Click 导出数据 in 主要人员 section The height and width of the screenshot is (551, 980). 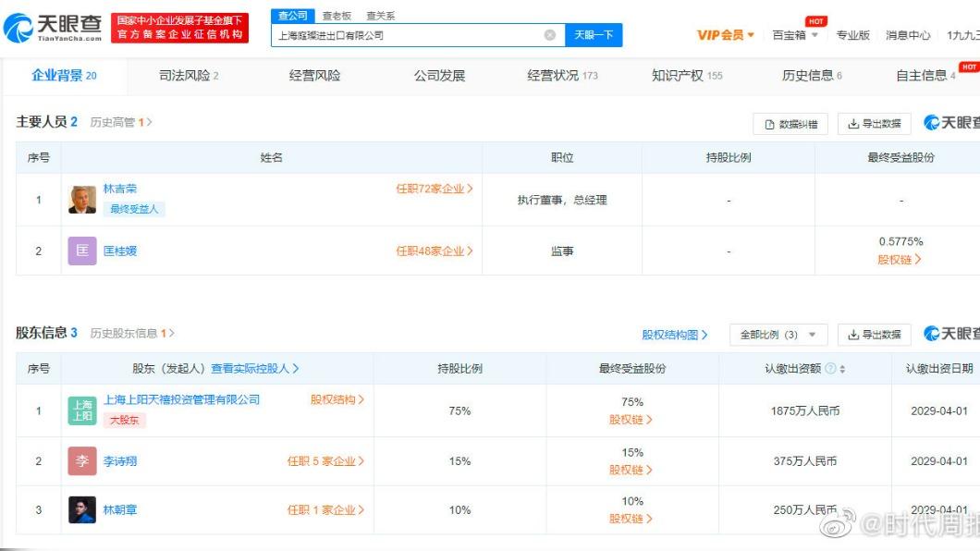coord(875,124)
